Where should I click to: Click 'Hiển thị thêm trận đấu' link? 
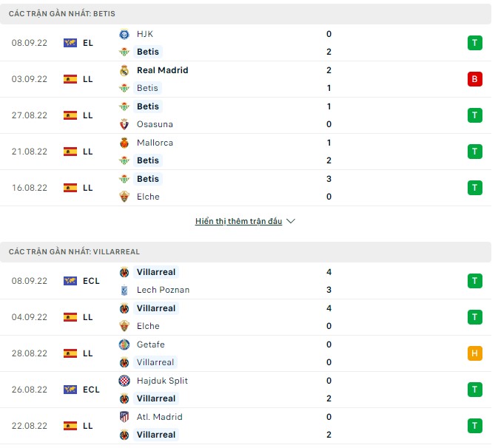[238, 222]
